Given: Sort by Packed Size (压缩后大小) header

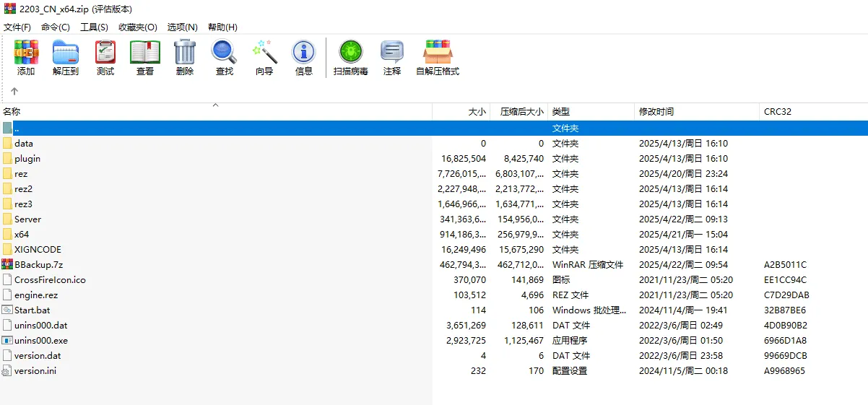Looking at the screenshot, I should click(x=519, y=111).
